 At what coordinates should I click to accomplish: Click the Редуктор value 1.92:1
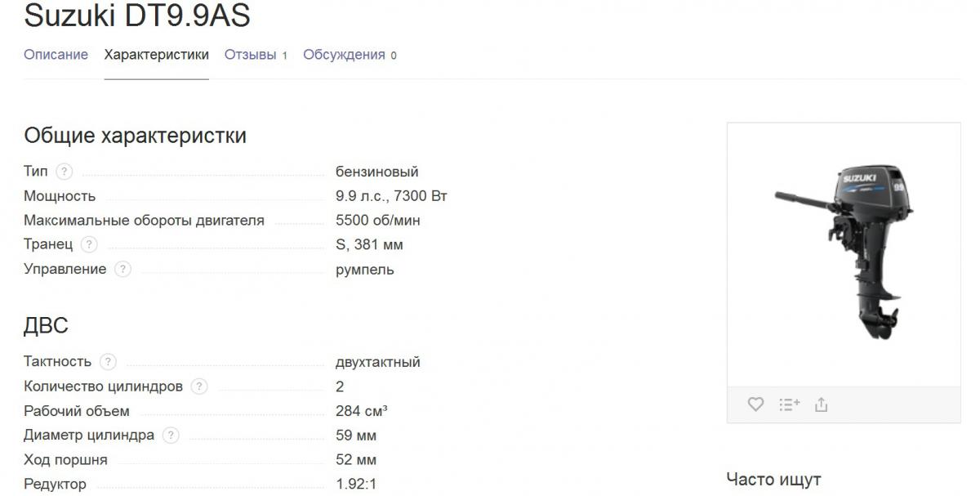[356, 484]
